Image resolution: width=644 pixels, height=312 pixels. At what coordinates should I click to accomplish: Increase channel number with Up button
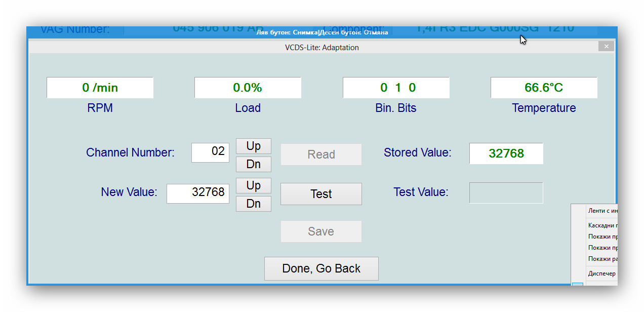pos(253,146)
